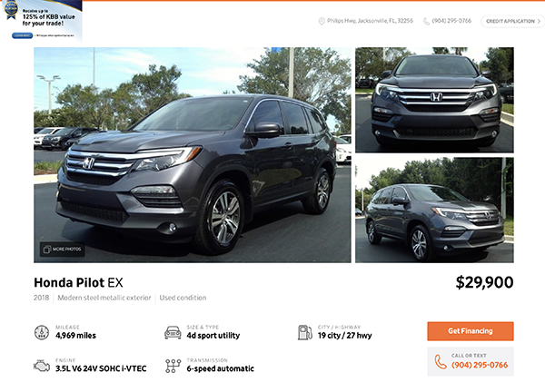Click the phone icon beside header number

pyautogui.click(x=426, y=21)
